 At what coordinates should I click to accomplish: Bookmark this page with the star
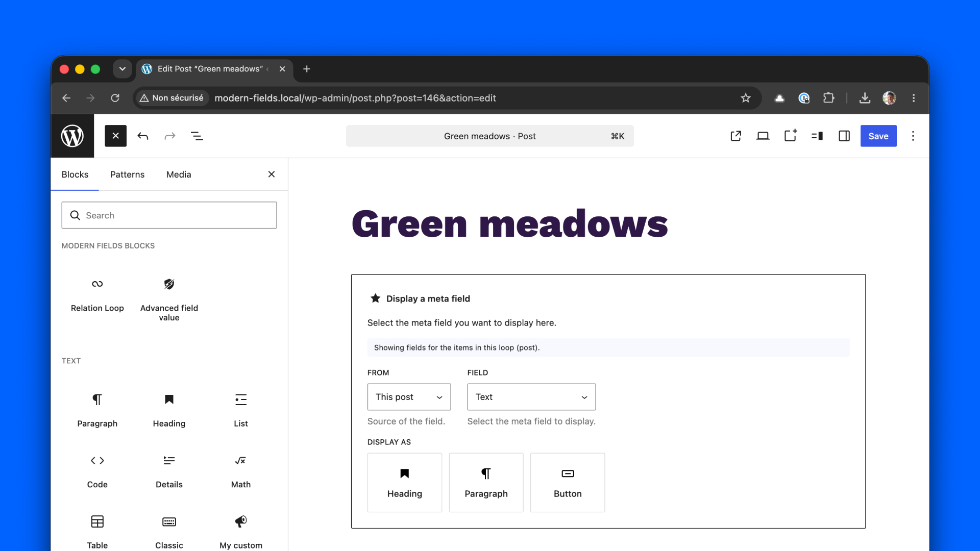(x=746, y=98)
